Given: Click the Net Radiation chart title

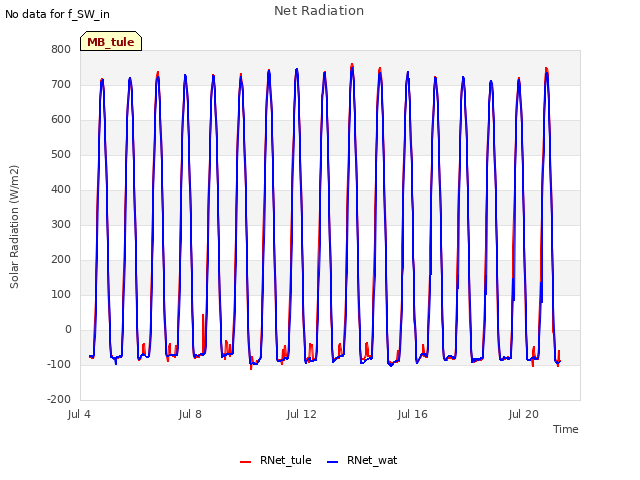Looking at the screenshot, I should (319, 11).
